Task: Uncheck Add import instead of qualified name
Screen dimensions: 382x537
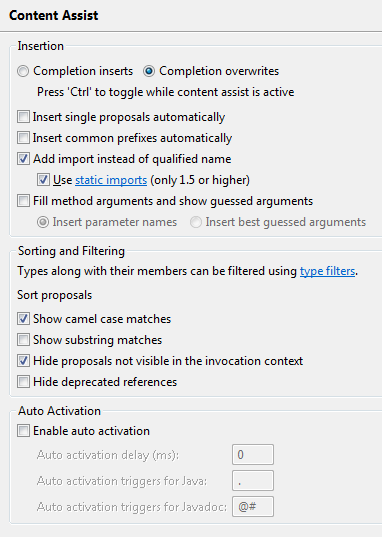Action: point(23,159)
